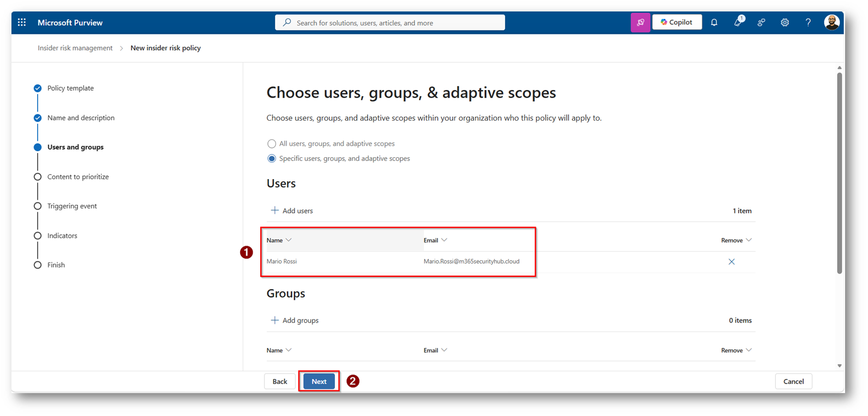Go to the Policy template step

tap(70, 88)
